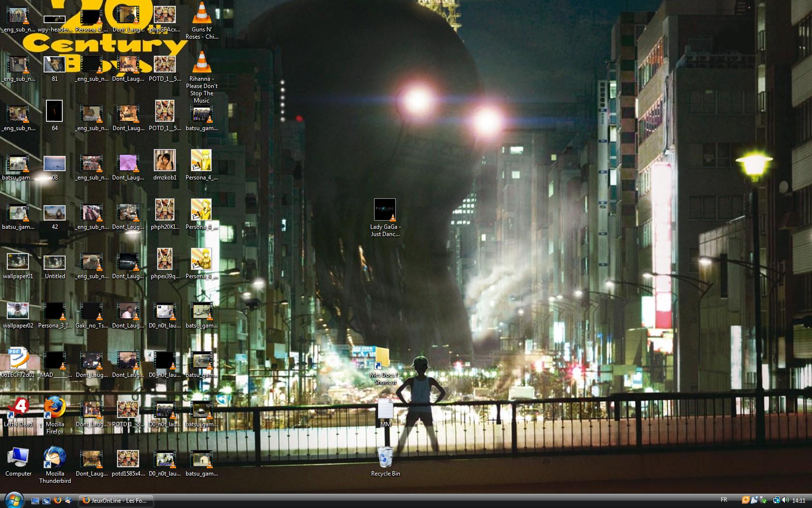Click the orange tray icon
The width and height of the screenshot is (812, 508).
tap(746, 500)
